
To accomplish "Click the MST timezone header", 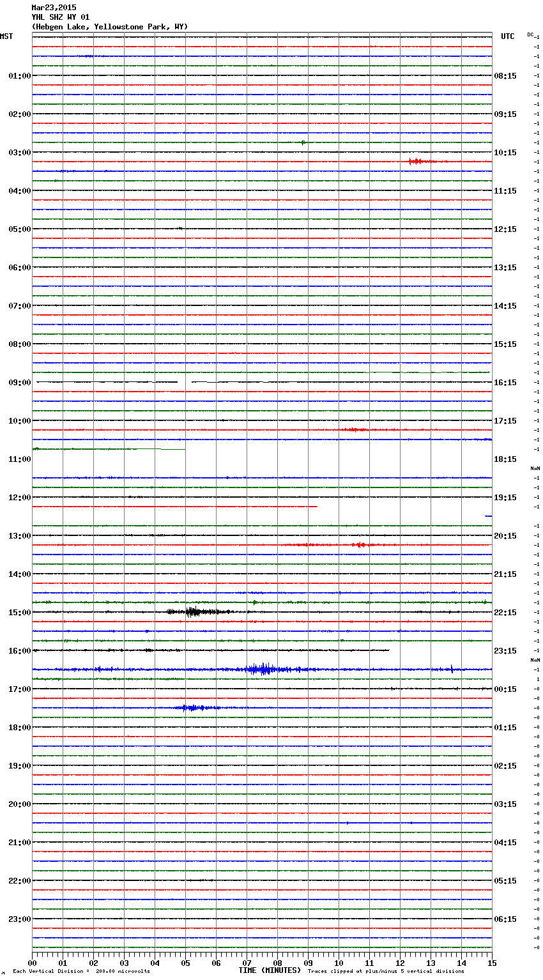I will pos(6,36).
